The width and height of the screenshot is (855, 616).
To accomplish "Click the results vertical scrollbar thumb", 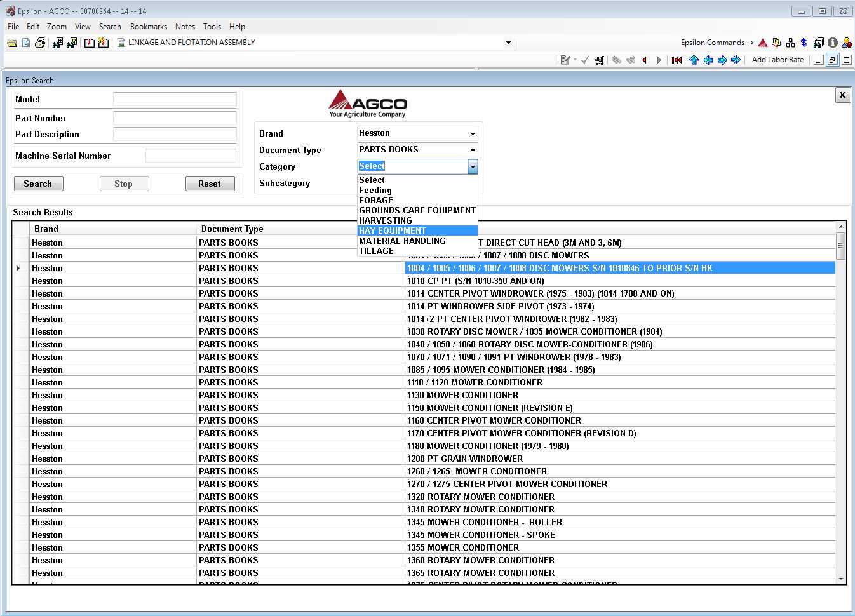I will click(841, 246).
